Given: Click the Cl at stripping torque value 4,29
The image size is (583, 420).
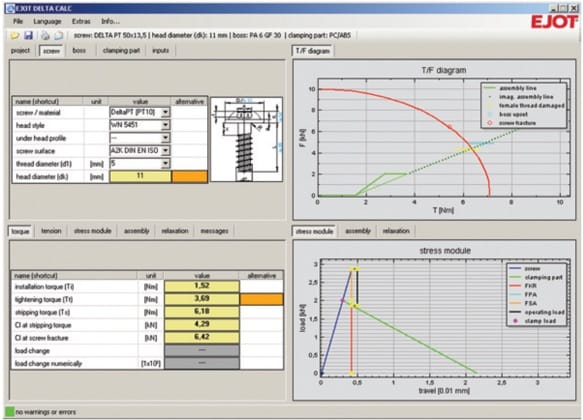Looking at the screenshot, I should coord(202,324).
